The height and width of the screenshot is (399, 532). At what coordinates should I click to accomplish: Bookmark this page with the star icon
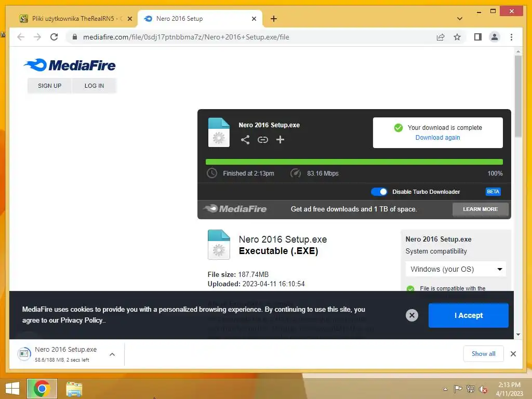point(457,37)
